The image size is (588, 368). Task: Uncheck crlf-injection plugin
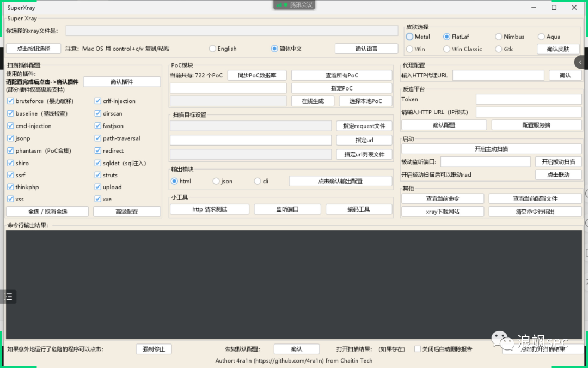coord(97,101)
